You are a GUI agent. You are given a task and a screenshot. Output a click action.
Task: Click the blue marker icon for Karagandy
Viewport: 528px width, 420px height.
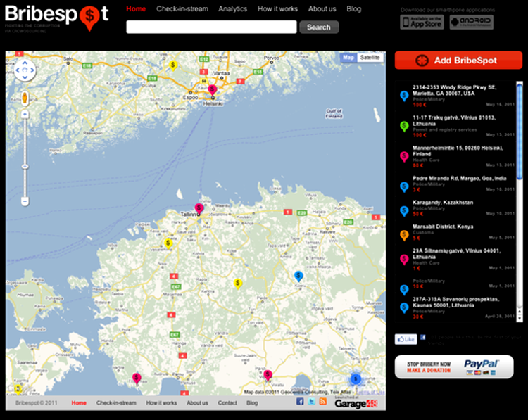pyautogui.click(x=404, y=211)
